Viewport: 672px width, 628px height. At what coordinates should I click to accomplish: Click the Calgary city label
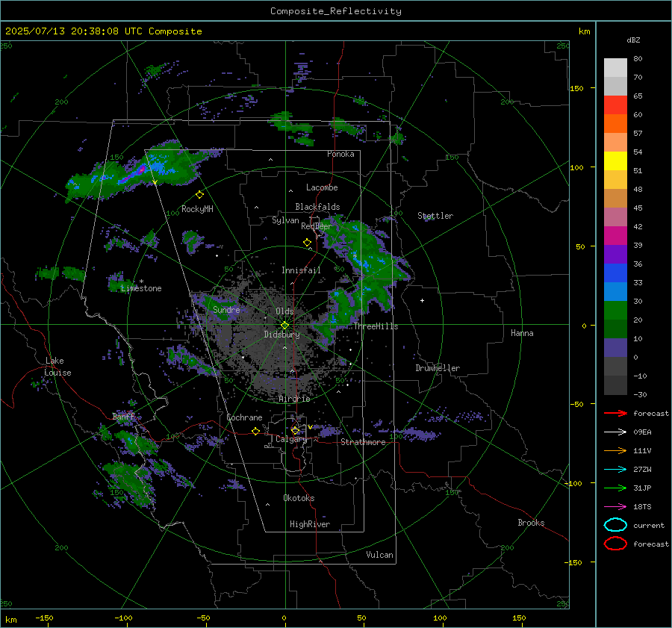pos(291,439)
